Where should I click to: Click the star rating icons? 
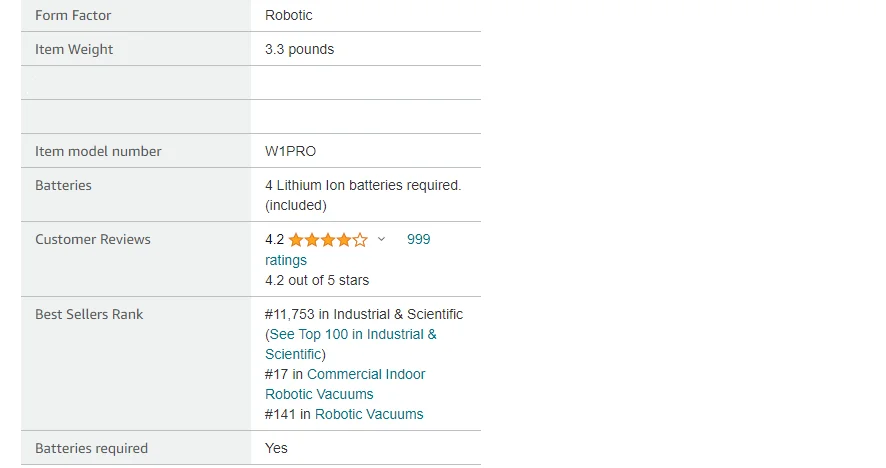328,240
